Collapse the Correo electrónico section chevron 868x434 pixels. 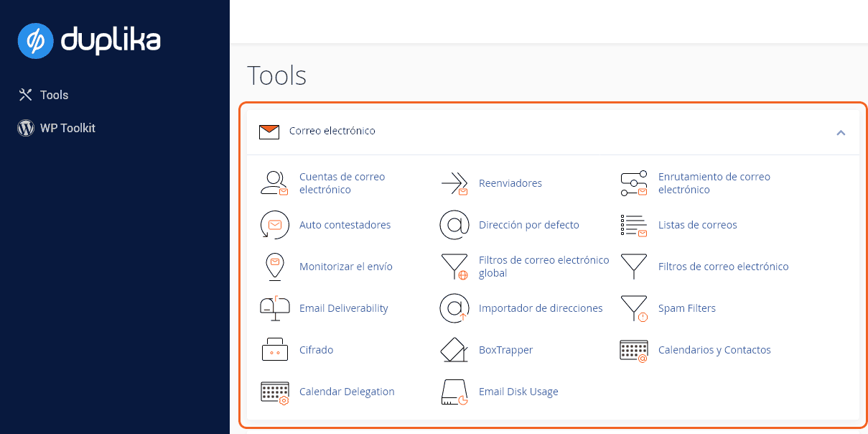pos(841,132)
